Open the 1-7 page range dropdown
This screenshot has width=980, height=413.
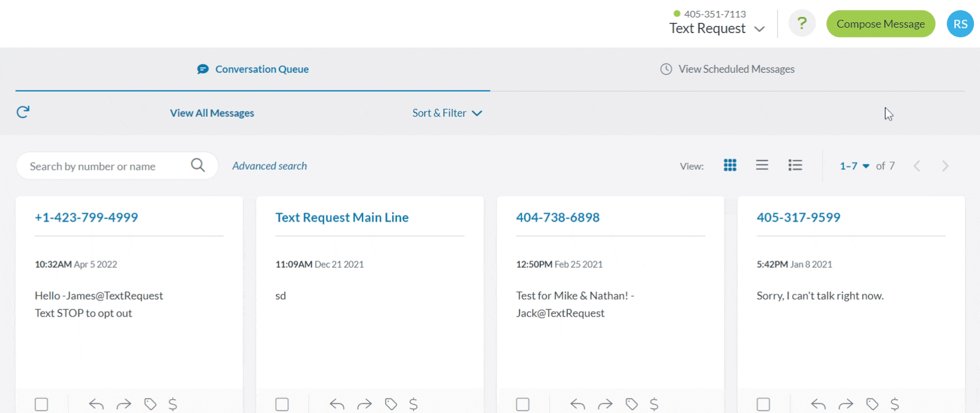tap(854, 166)
